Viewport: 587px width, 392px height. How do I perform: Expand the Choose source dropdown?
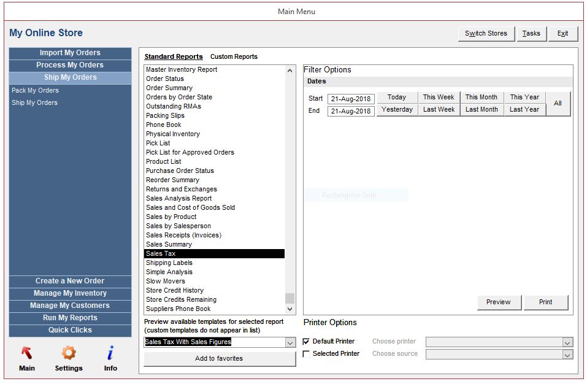click(567, 354)
